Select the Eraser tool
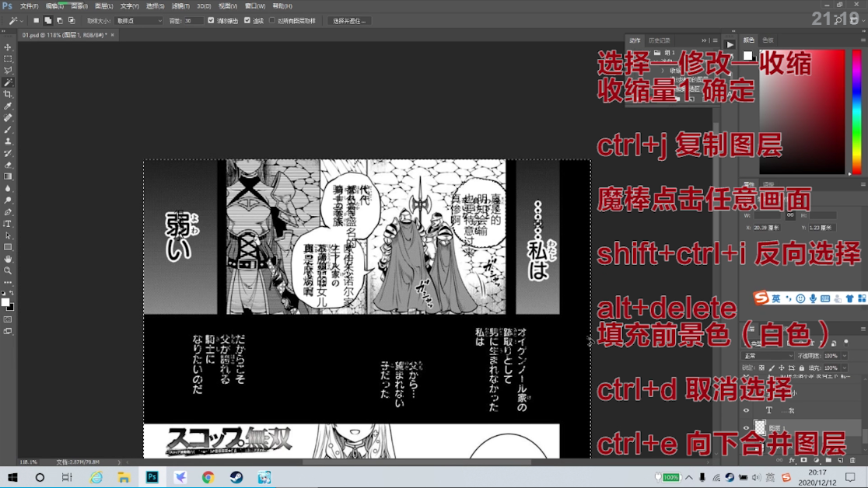 (x=8, y=165)
